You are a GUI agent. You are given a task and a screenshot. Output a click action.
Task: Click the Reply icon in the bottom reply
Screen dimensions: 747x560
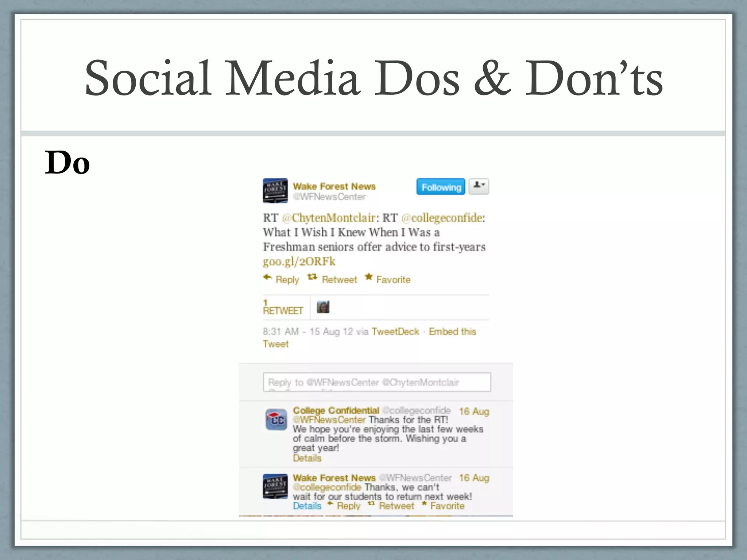tap(330, 503)
